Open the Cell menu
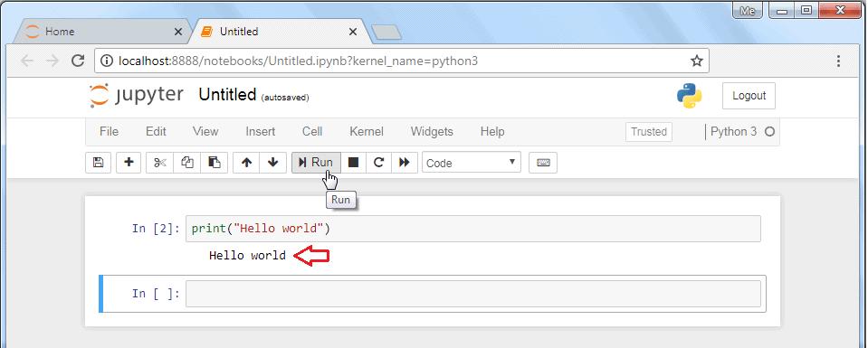The height and width of the screenshot is (348, 868). (312, 132)
